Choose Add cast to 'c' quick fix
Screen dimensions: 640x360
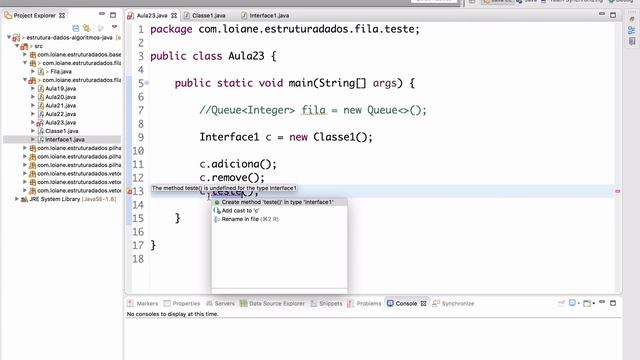coord(279,211)
